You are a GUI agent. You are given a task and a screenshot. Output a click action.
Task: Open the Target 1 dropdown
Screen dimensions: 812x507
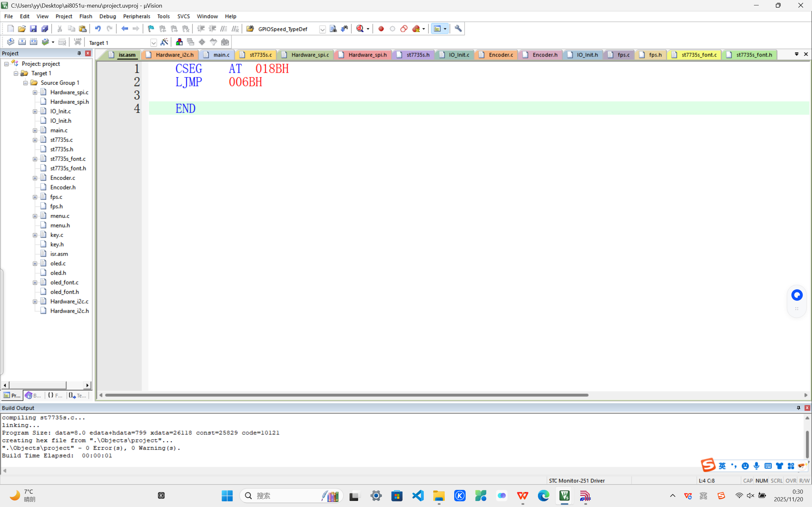(x=153, y=42)
